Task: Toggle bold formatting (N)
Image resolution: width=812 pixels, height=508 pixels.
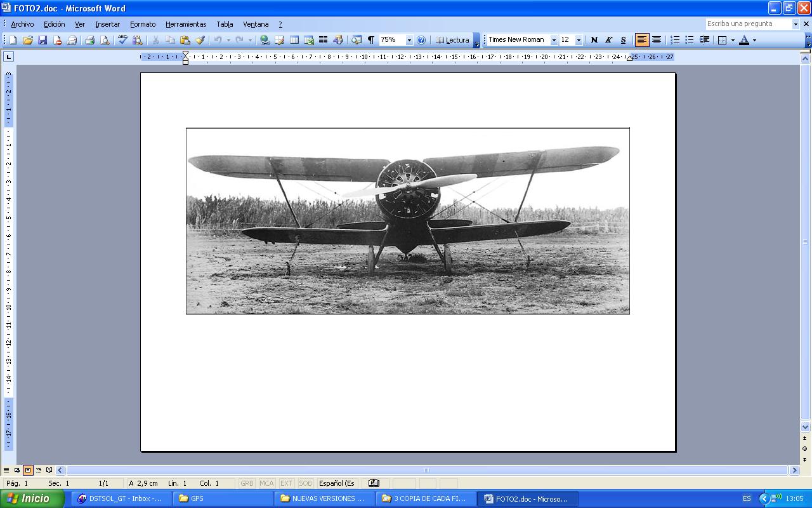Action: pos(594,40)
